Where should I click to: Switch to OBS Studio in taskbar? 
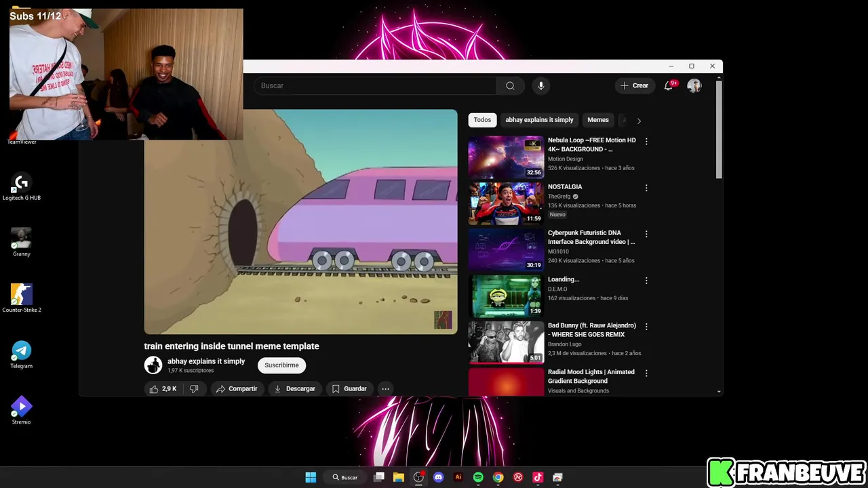pyautogui.click(x=418, y=477)
